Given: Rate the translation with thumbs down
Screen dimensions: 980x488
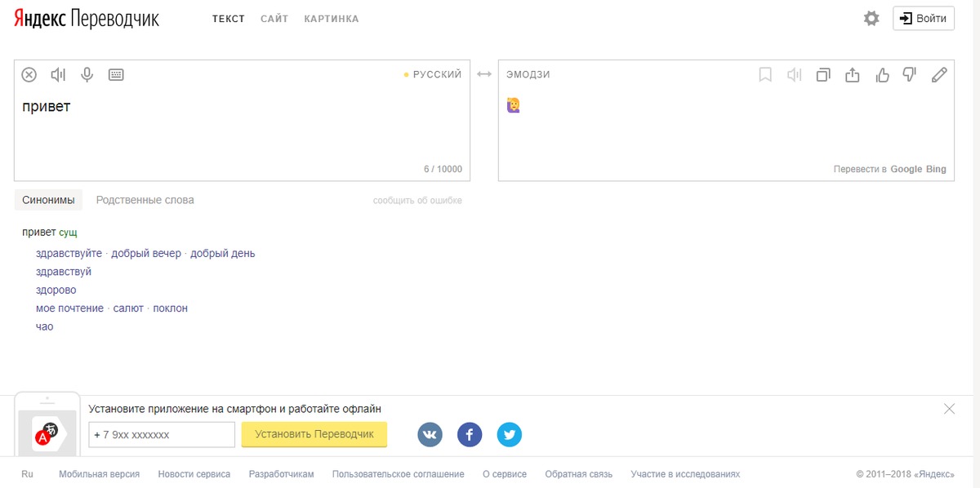Looking at the screenshot, I should [x=910, y=75].
